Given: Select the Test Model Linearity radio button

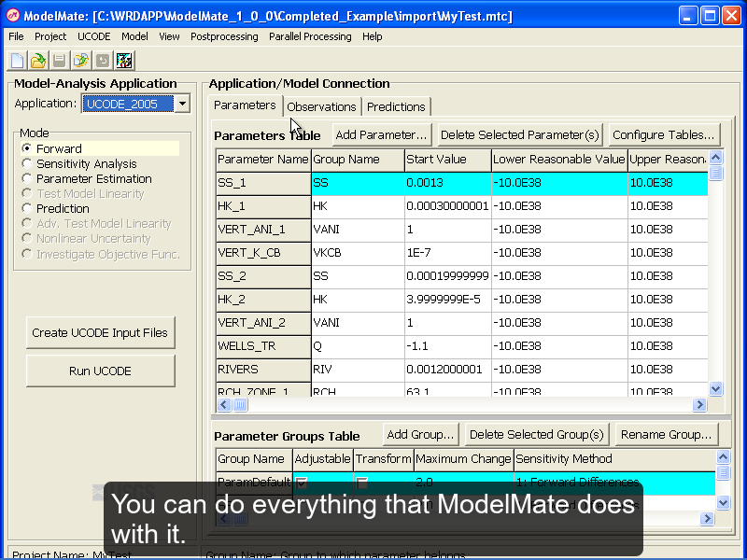Looking at the screenshot, I should (27, 193).
